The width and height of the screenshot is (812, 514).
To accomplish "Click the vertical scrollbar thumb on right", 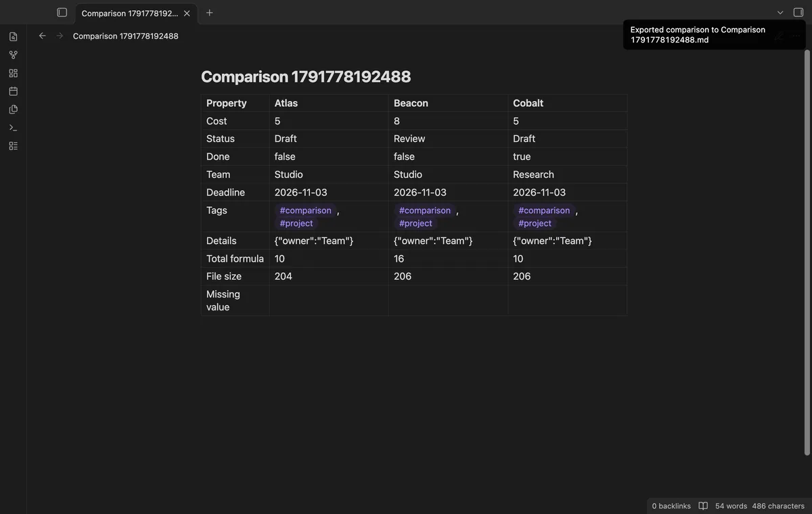I will tap(807, 254).
